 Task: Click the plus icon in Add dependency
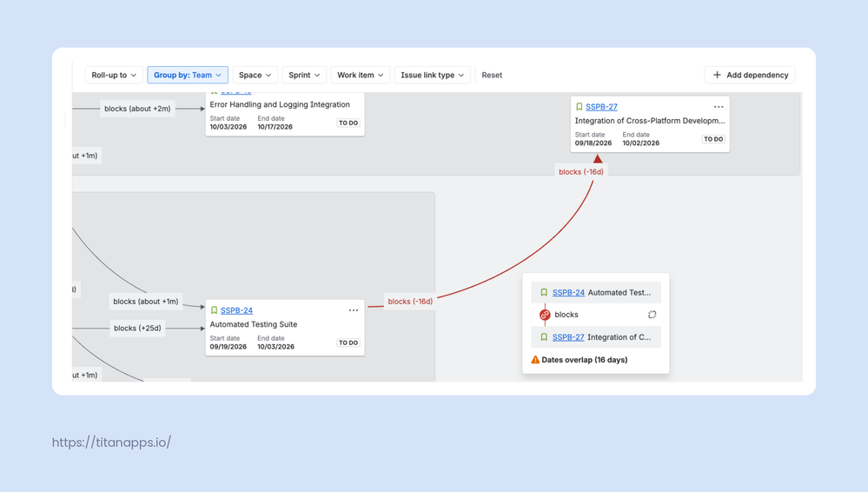point(717,75)
